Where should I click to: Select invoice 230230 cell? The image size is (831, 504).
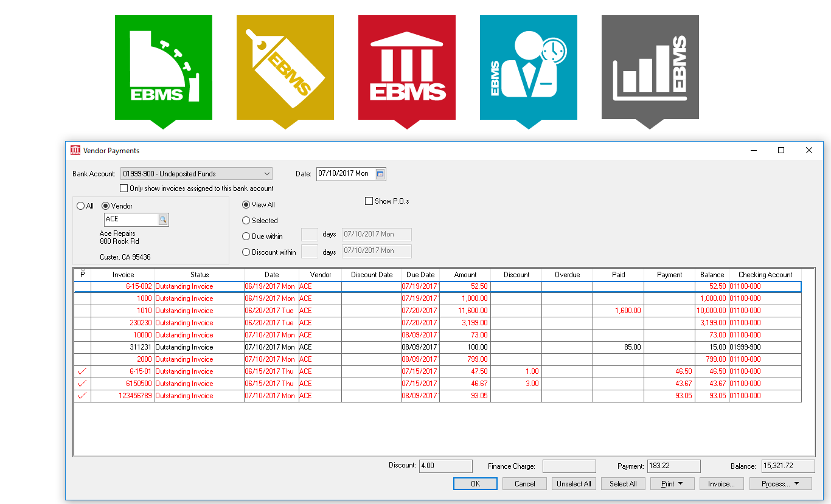point(123,323)
